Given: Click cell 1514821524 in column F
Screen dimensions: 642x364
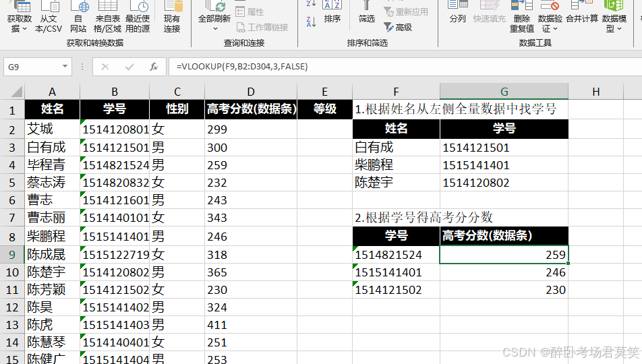Looking at the screenshot, I should [396, 255].
